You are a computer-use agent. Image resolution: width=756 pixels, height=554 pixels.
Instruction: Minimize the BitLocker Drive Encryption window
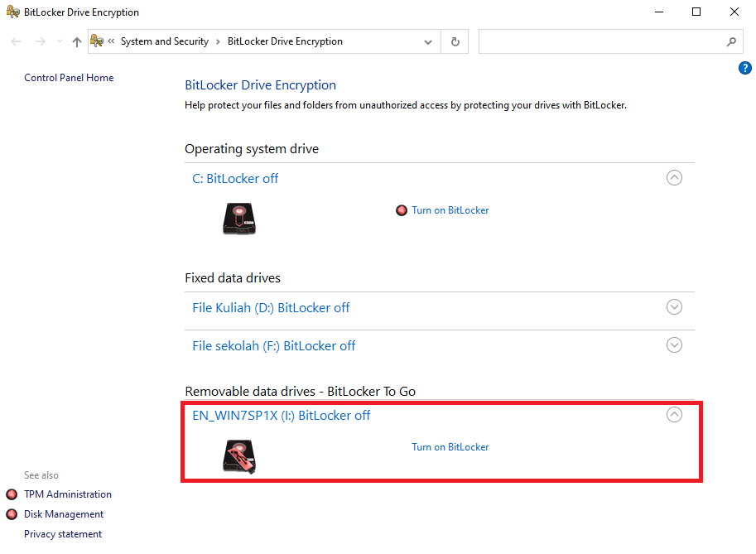pos(659,12)
